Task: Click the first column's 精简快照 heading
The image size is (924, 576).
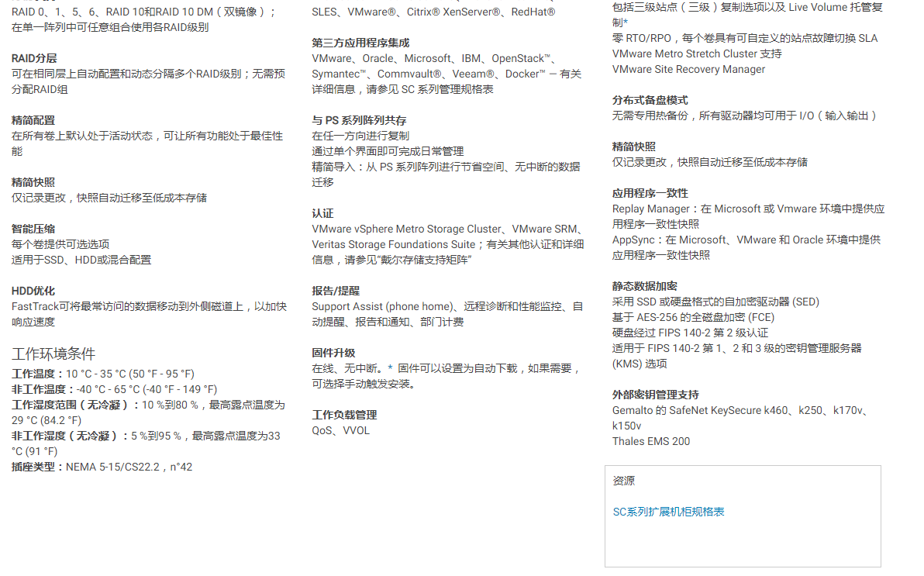Action: [33, 182]
